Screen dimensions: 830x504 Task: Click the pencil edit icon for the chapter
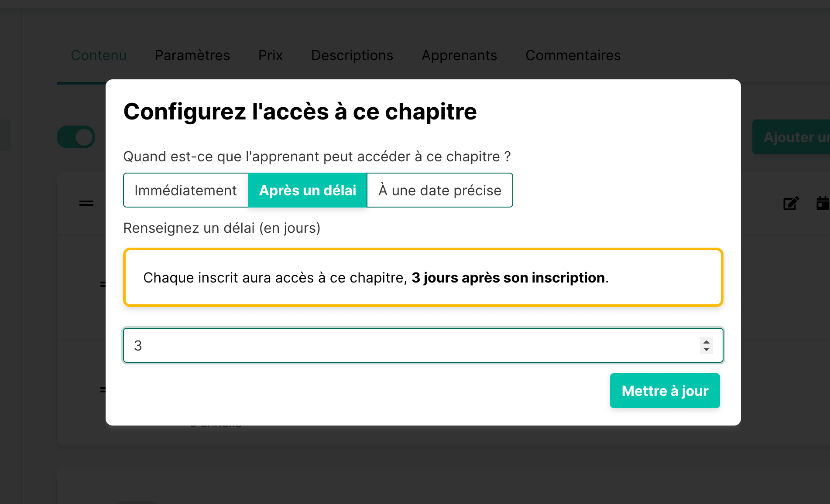click(x=791, y=203)
